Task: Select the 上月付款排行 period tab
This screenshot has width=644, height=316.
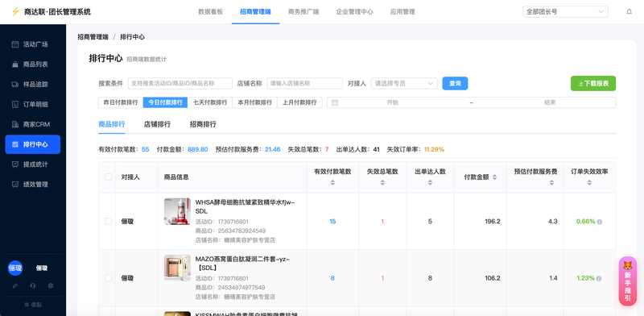Action: click(x=299, y=102)
